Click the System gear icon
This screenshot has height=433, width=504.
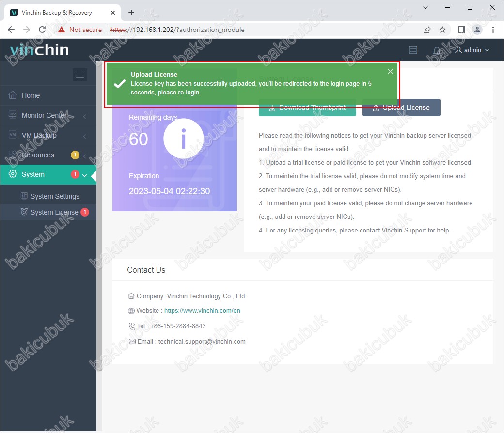coord(13,174)
